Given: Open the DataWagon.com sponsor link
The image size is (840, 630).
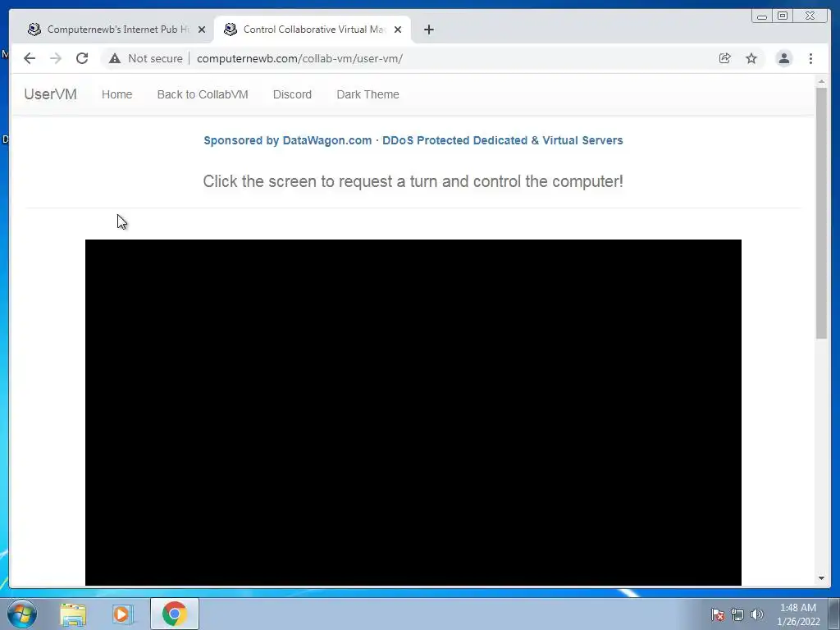Looking at the screenshot, I should (413, 140).
